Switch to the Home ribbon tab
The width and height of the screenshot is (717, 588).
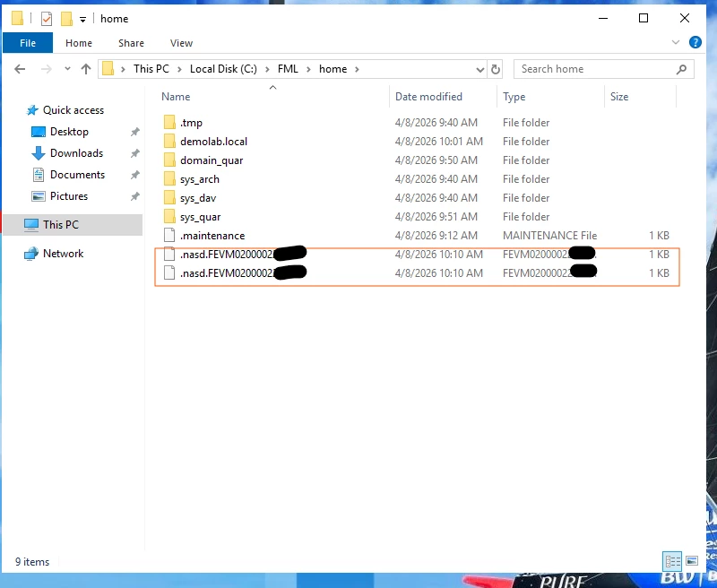(79, 43)
